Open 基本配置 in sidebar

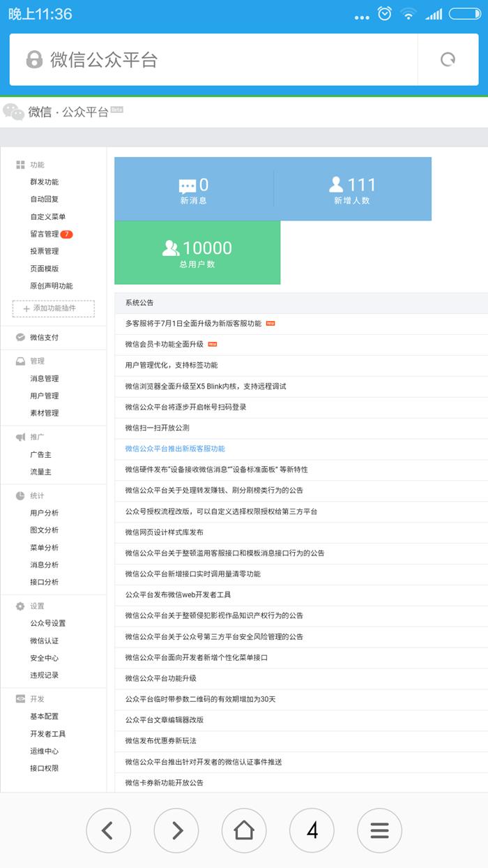[44, 716]
